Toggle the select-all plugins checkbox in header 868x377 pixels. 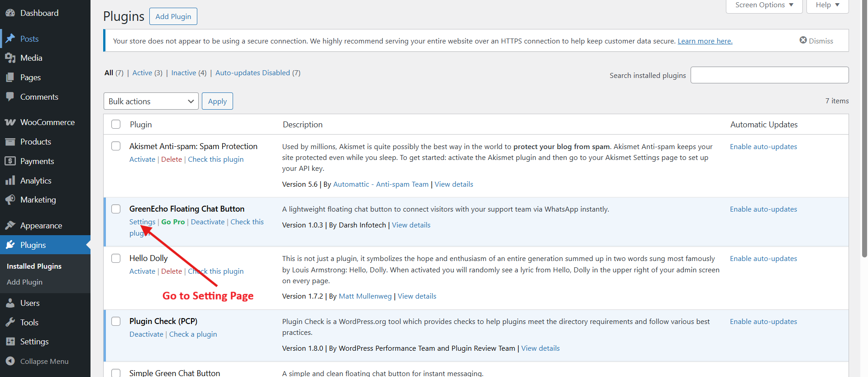pos(116,124)
